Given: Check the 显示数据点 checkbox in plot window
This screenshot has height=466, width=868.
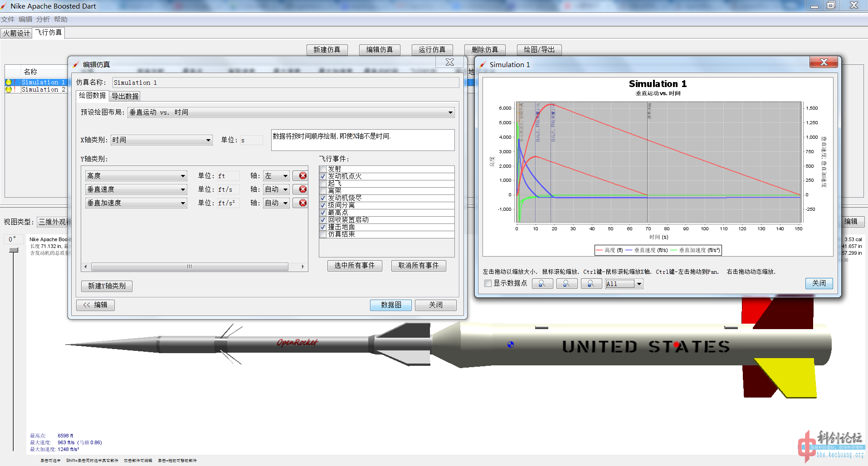Looking at the screenshot, I should click(x=488, y=283).
